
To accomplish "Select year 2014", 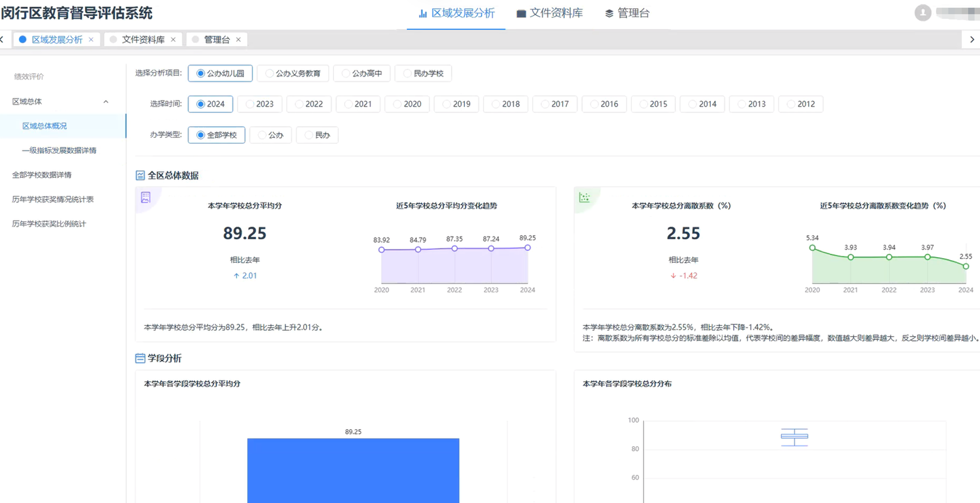I will pyautogui.click(x=702, y=104).
